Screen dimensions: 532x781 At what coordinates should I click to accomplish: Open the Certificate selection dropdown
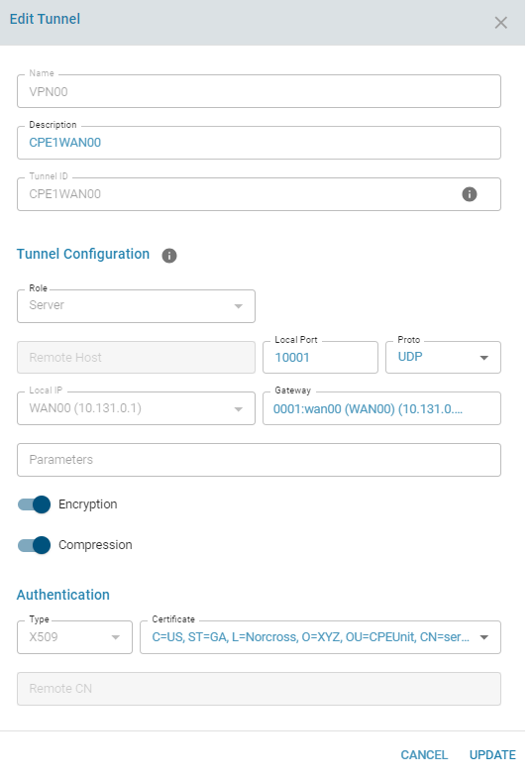click(x=321, y=637)
